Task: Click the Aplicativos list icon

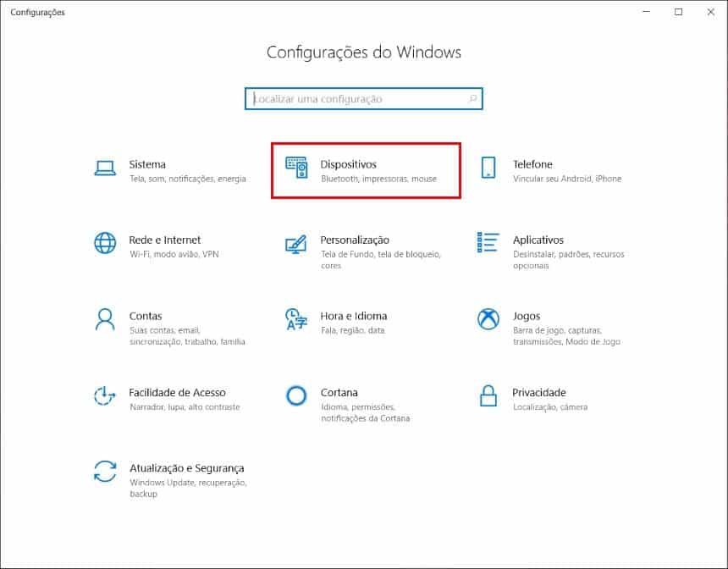Action: coord(488,242)
